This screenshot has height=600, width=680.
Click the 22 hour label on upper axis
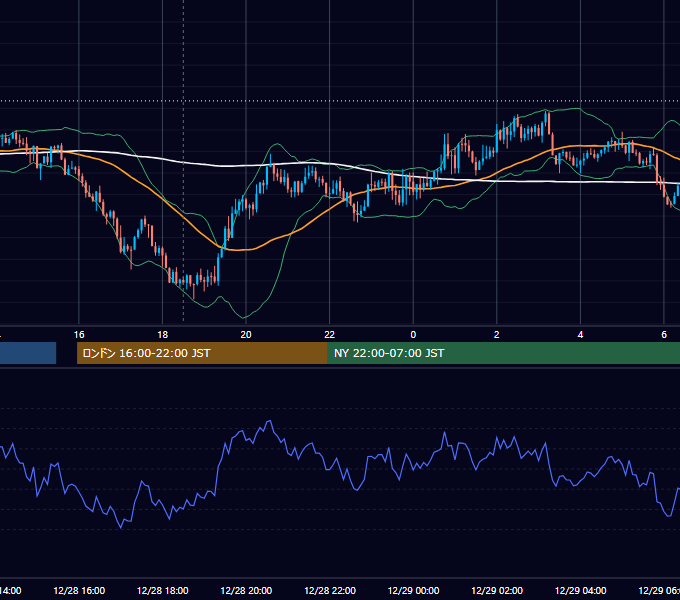330,335
